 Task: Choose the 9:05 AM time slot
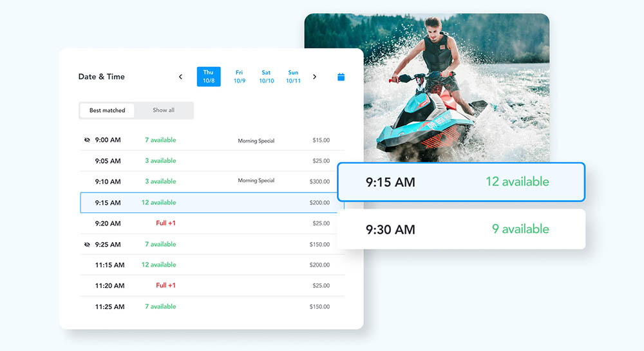coord(213,161)
